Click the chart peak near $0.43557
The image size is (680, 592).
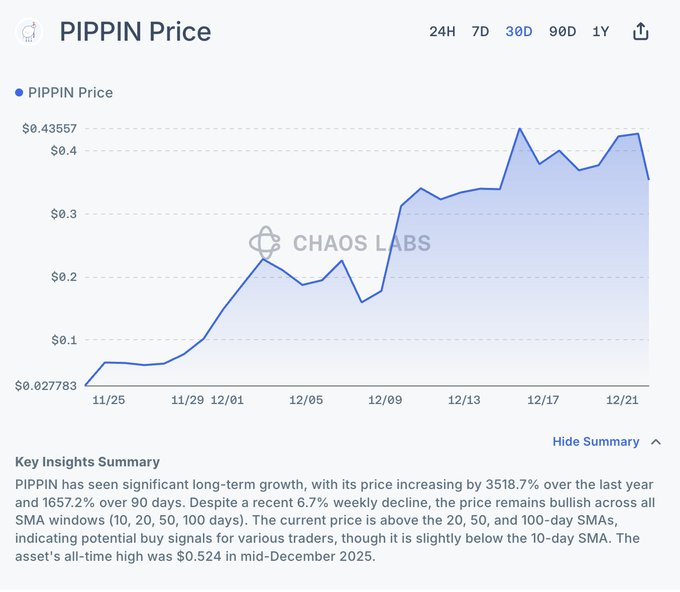pyautogui.click(x=519, y=129)
